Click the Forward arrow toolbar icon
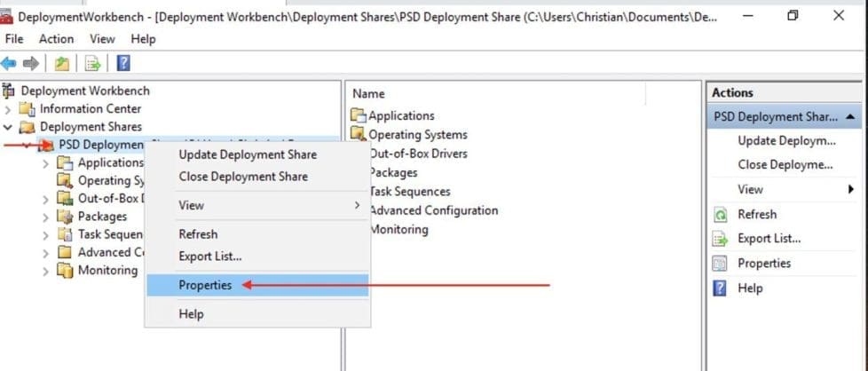The image size is (868, 371). [x=30, y=63]
